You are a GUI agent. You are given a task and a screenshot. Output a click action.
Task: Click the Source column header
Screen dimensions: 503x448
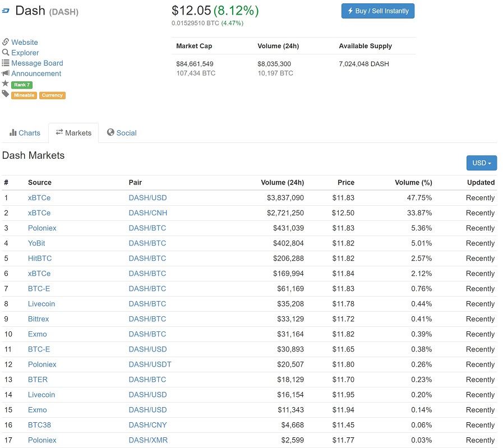40,182
